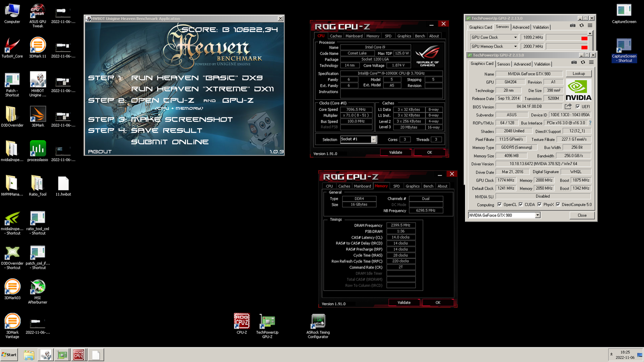Toggle the DirectCompute 5.0 checkbox
The height and width of the screenshot is (362, 644).
pyautogui.click(x=558, y=204)
